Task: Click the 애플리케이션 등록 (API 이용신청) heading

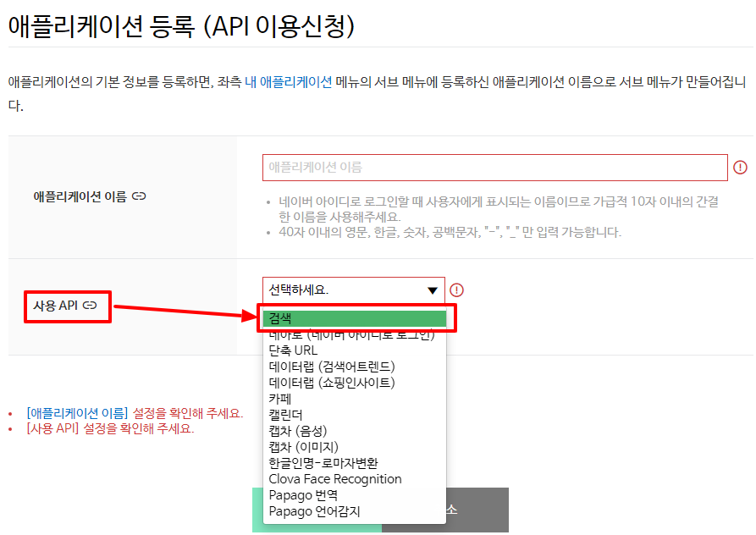Action: pyautogui.click(x=181, y=26)
